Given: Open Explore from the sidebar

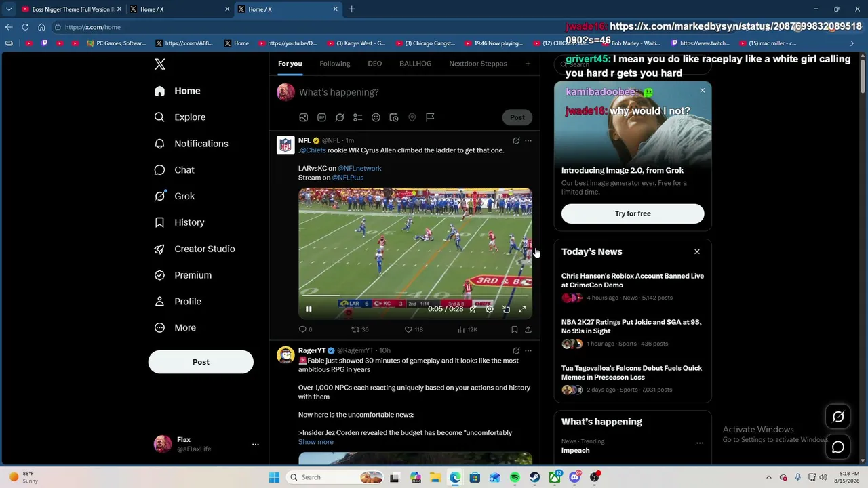Looking at the screenshot, I should [x=180, y=117].
